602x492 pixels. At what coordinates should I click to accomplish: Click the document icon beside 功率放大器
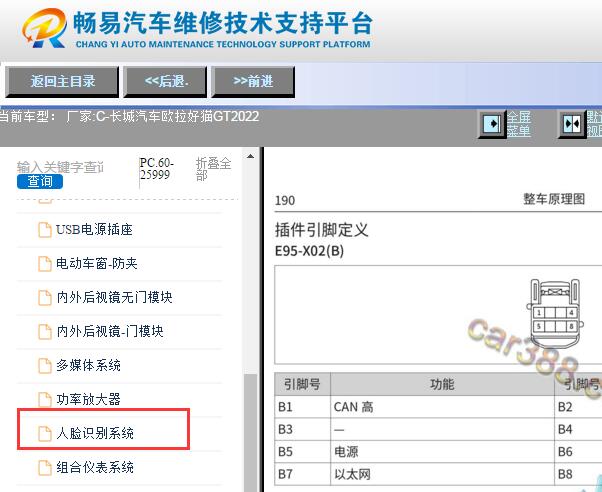pyautogui.click(x=45, y=399)
